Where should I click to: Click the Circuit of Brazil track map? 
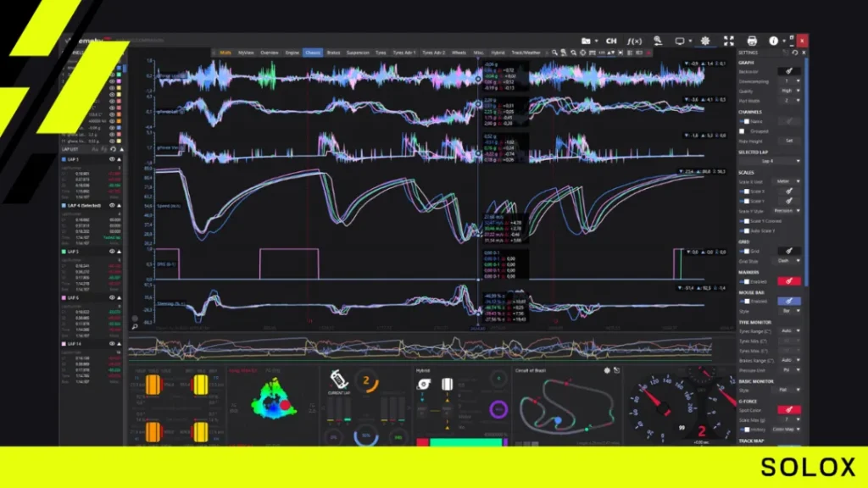[566, 407]
